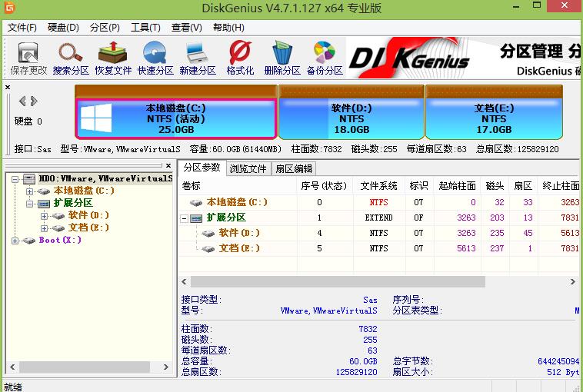Screen dimensions: 583x392
Task: Click the DiskGenius banner logo
Action: 408,59
